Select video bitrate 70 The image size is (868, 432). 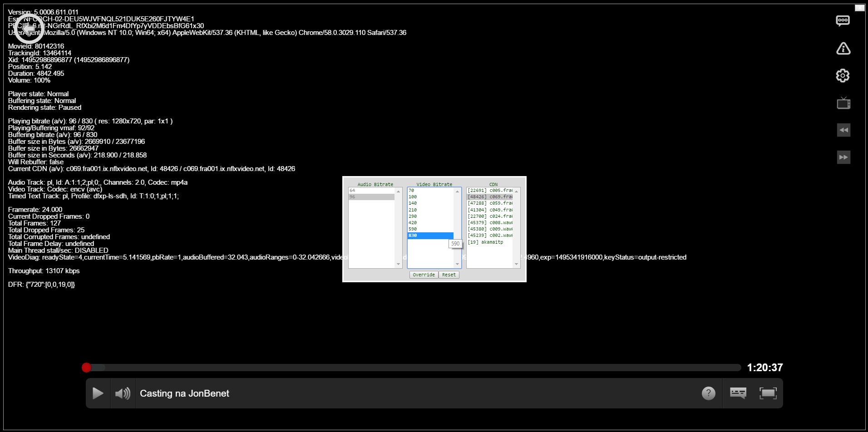(430, 191)
